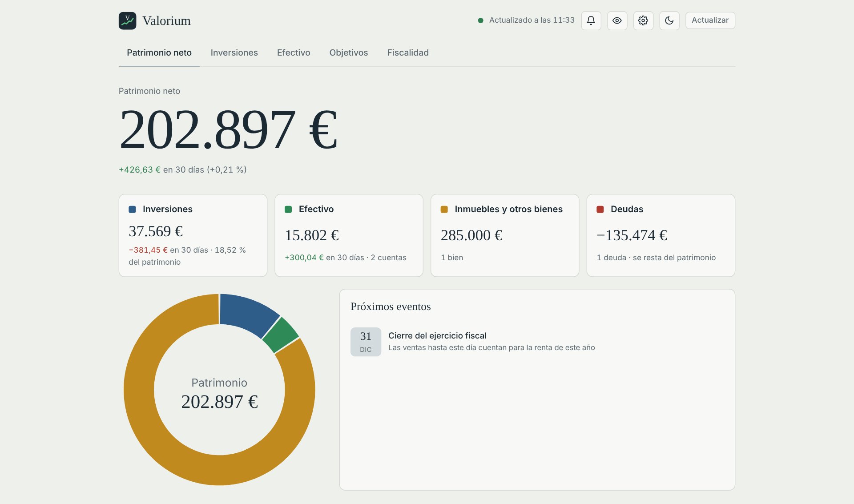The image size is (854, 504).
Task: Open the notifications bell
Action: [x=591, y=20]
